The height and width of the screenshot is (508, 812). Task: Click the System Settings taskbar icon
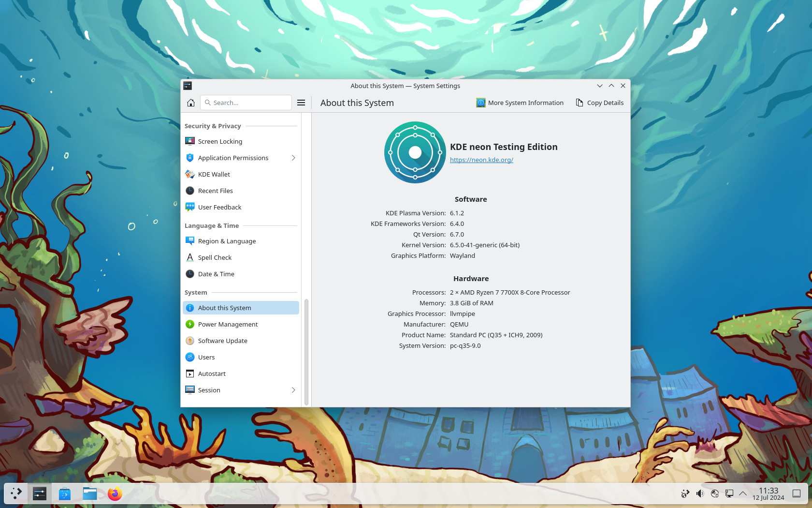pyautogui.click(x=40, y=493)
